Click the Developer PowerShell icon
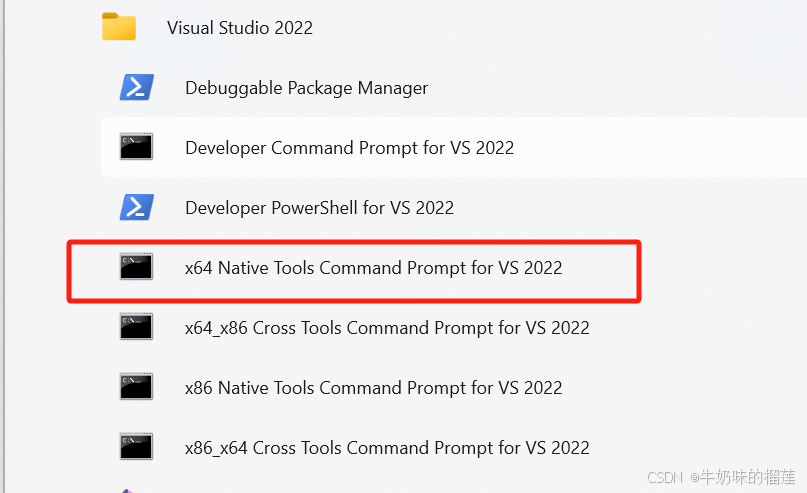807x493 pixels. tap(136, 207)
